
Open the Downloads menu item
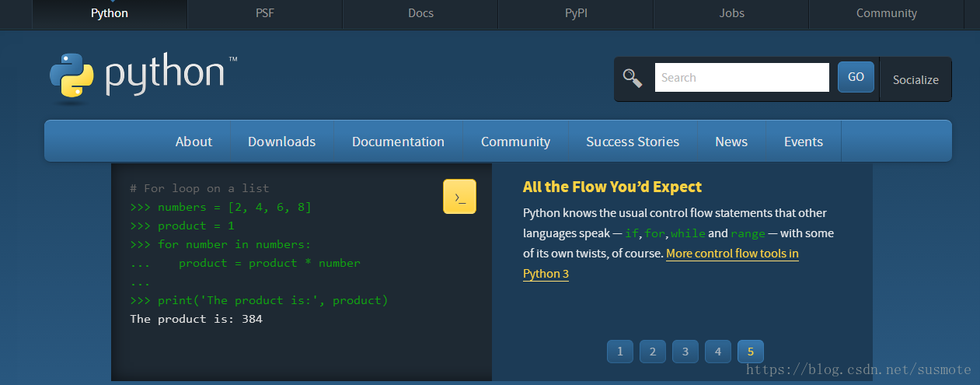click(281, 142)
